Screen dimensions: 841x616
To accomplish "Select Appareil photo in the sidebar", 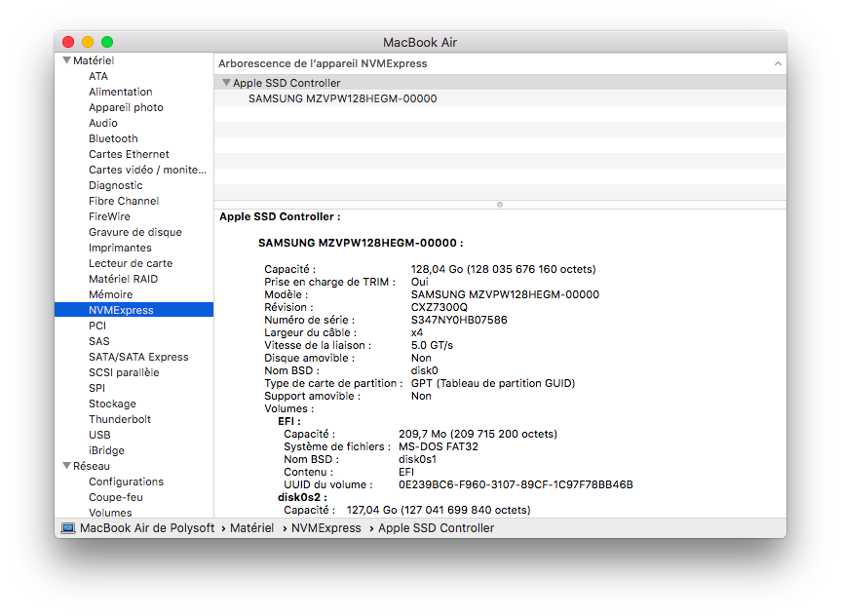I will [126, 107].
